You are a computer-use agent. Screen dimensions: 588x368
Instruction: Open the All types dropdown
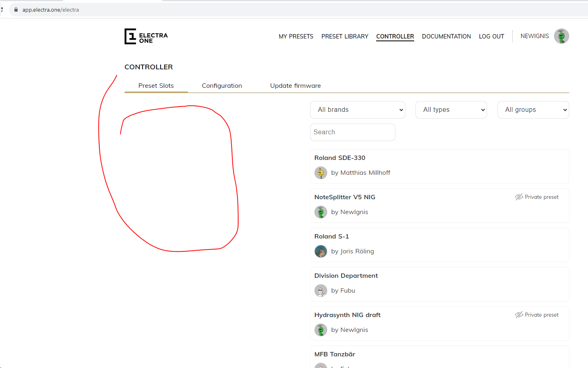(451, 110)
